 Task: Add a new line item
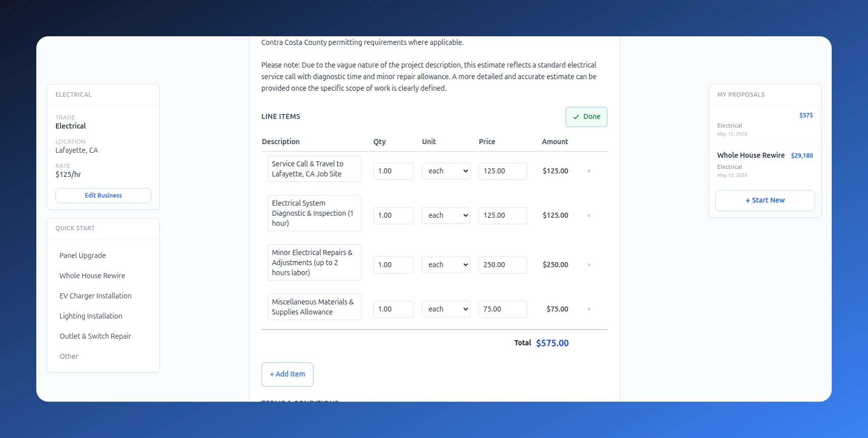click(x=287, y=374)
